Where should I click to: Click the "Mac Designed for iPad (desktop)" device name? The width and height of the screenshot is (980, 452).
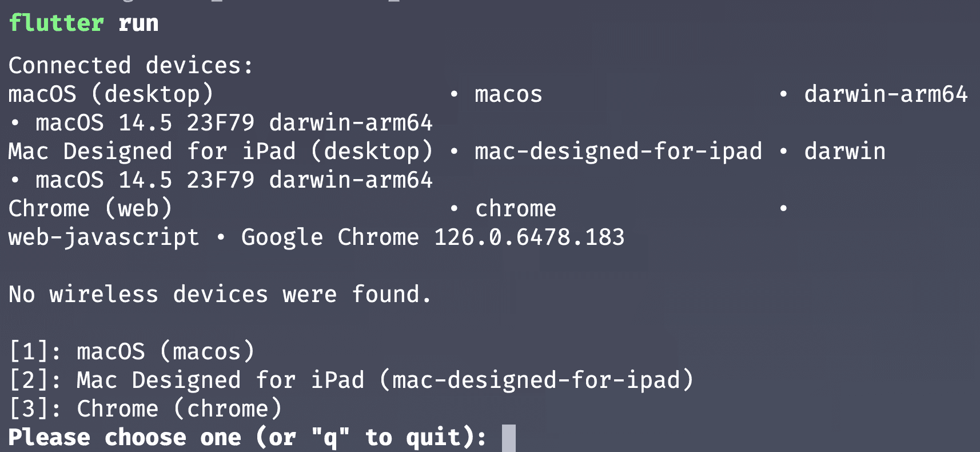pos(220,152)
